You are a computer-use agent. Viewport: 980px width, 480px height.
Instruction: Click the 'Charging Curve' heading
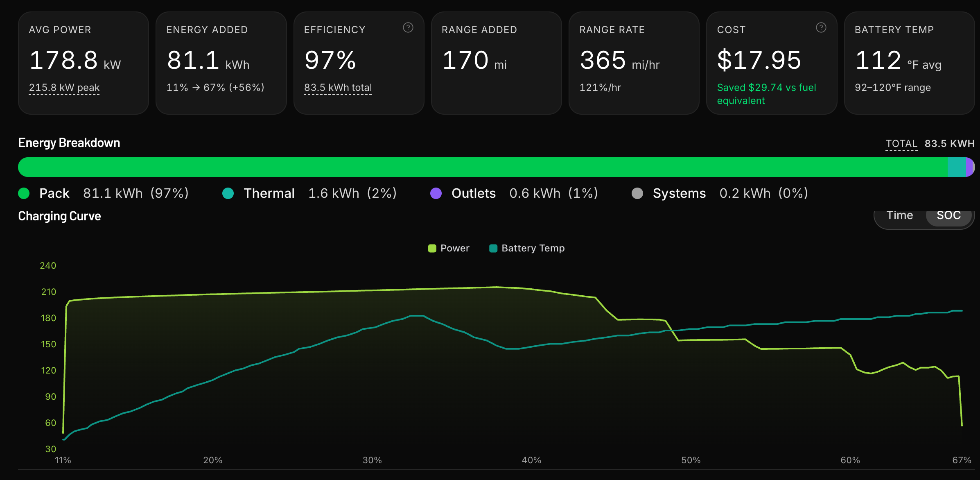click(x=60, y=216)
